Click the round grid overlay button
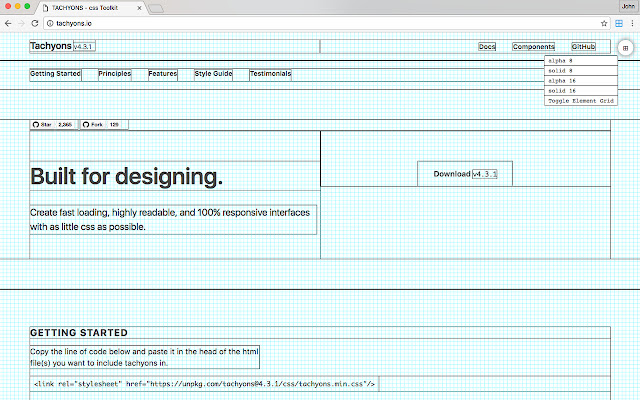This screenshot has height=400, width=640. [625, 48]
